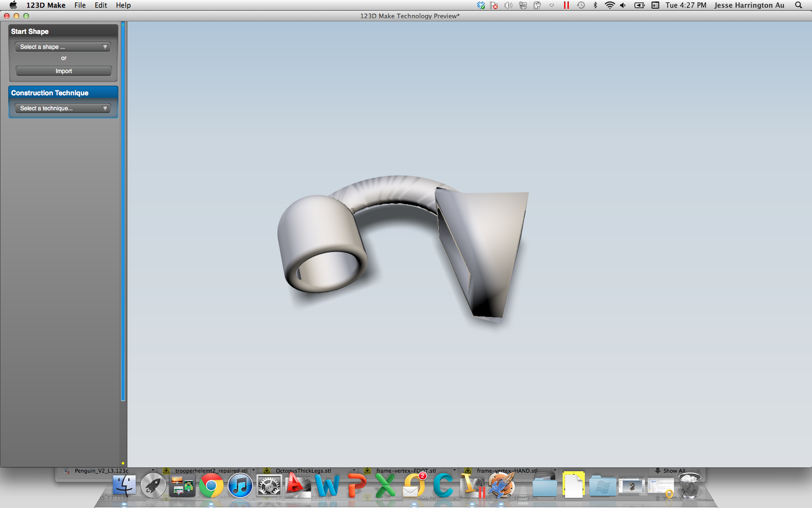Viewport: 812px width, 508px height.
Task: Open the Help menu
Action: 123,5
